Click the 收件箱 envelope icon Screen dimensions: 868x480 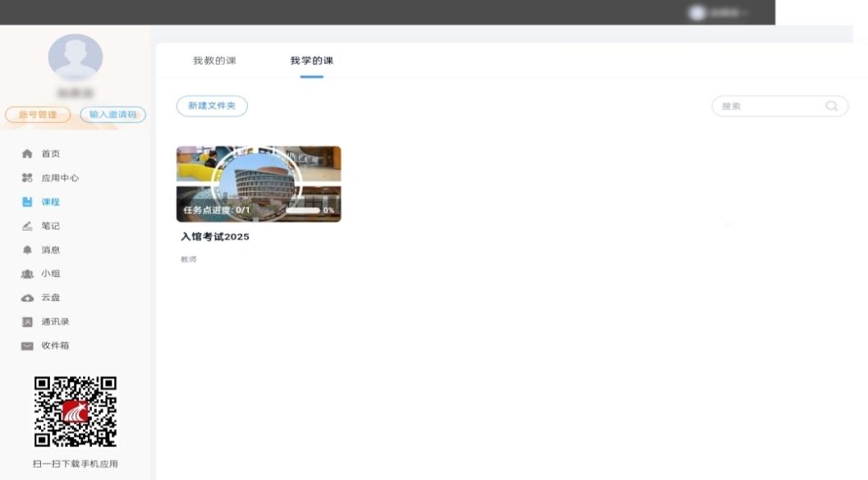click(27, 346)
